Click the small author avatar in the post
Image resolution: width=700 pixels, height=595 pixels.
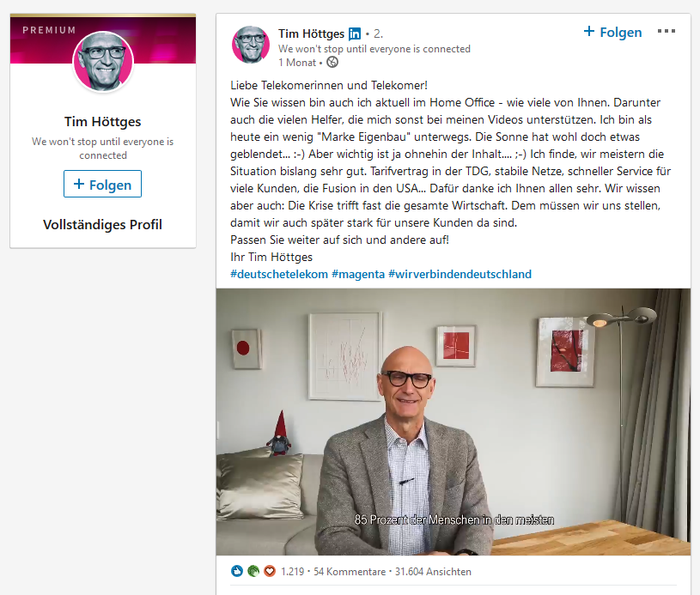click(x=251, y=44)
